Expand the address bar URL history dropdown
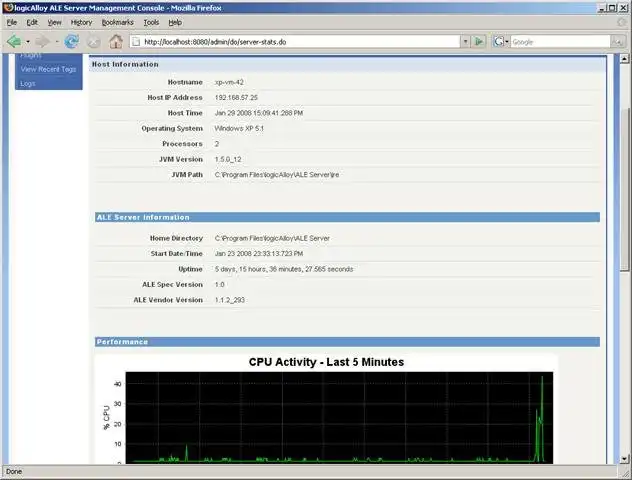This screenshot has height=480, width=632. (x=466, y=41)
